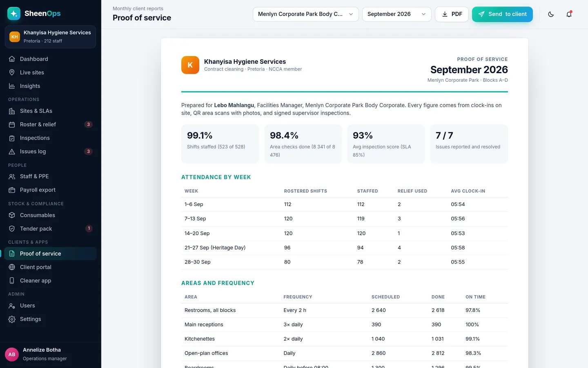Screen dimensions: 588x368
Task: Click the Issues log warning triangle icon
Action: point(12,151)
